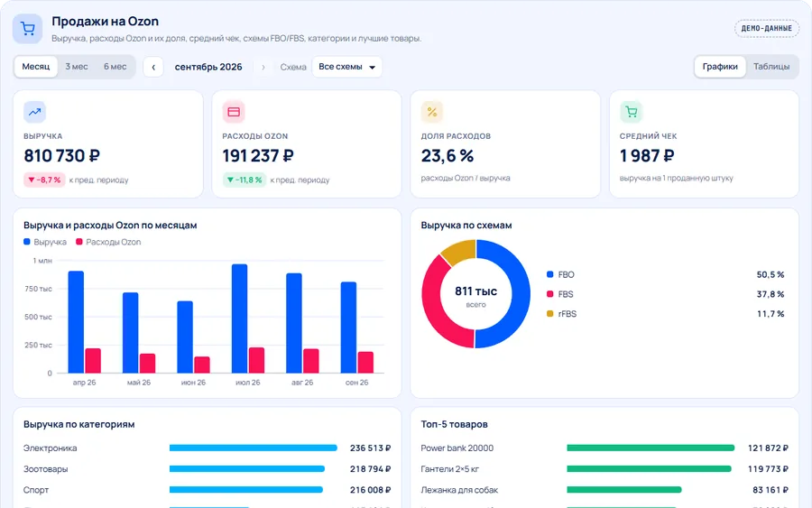812x508 pixels.
Task: Click the 811 тыс donut center total
Action: 475,291
